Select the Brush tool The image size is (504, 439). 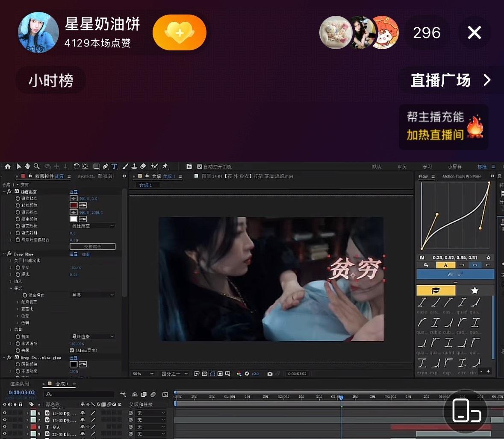tap(125, 167)
